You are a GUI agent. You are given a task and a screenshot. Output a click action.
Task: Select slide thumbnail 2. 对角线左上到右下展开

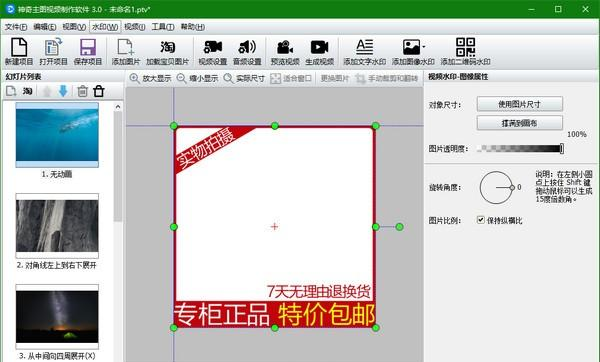click(x=57, y=226)
